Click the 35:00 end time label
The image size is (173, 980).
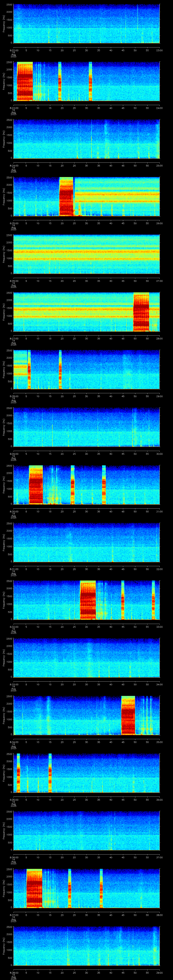click(159, 742)
